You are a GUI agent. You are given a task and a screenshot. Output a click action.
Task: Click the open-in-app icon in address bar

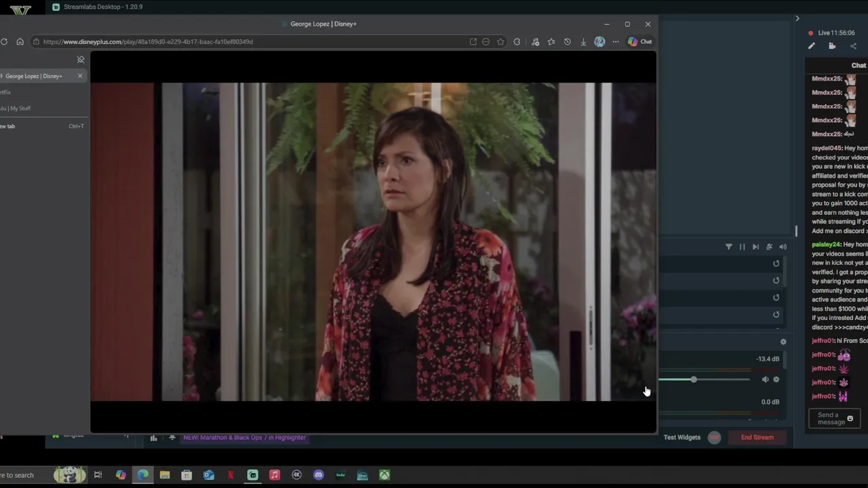point(473,41)
